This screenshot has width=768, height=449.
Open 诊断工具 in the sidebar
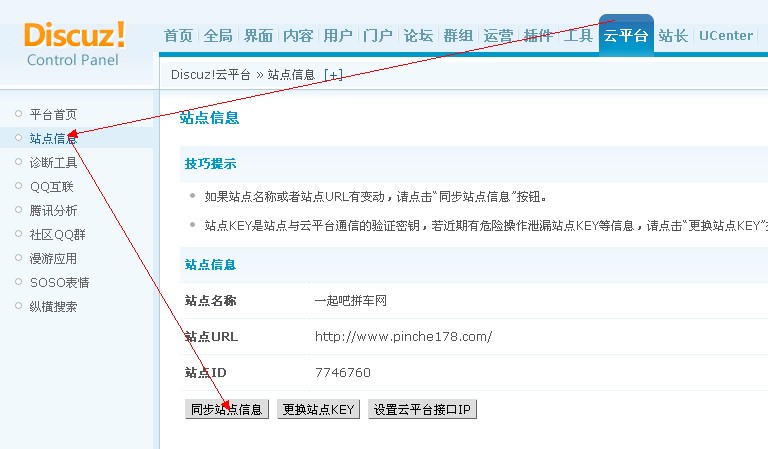(53, 163)
